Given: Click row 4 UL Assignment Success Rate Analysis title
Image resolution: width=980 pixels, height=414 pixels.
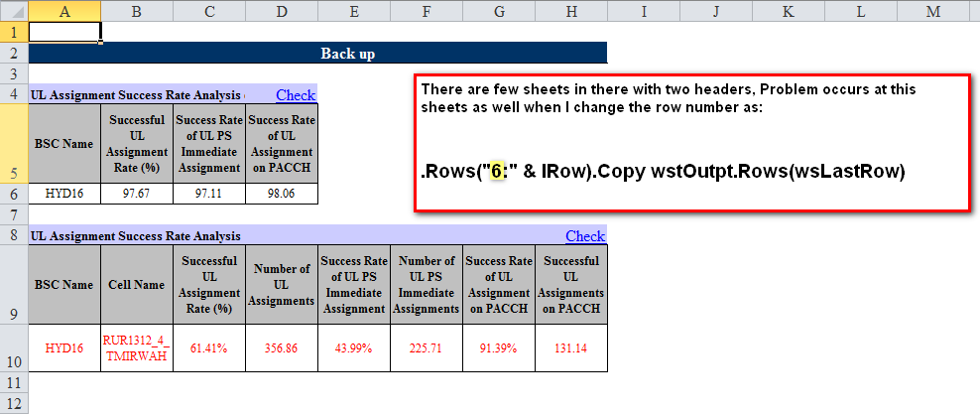Looking at the screenshot, I should [x=136, y=95].
